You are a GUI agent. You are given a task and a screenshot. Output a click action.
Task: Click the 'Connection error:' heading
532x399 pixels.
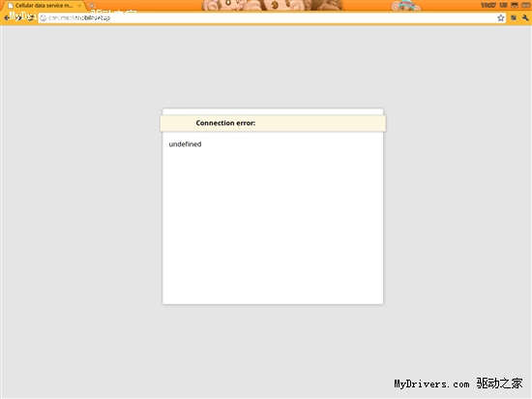[x=225, y=123]
